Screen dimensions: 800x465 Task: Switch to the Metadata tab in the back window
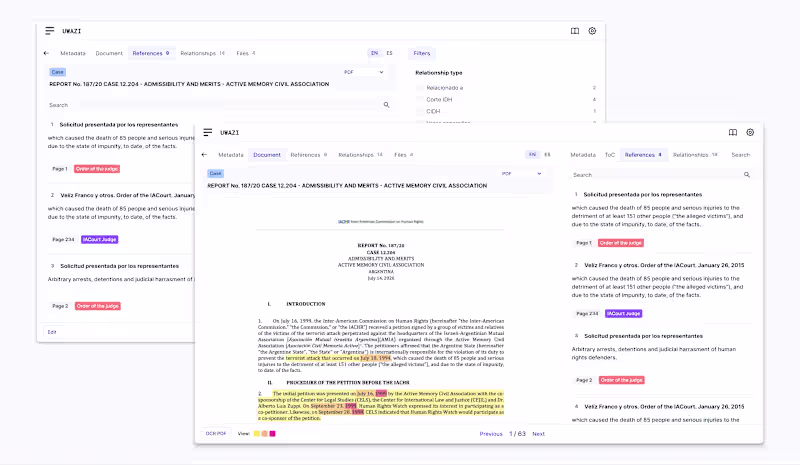click(73, 53)
